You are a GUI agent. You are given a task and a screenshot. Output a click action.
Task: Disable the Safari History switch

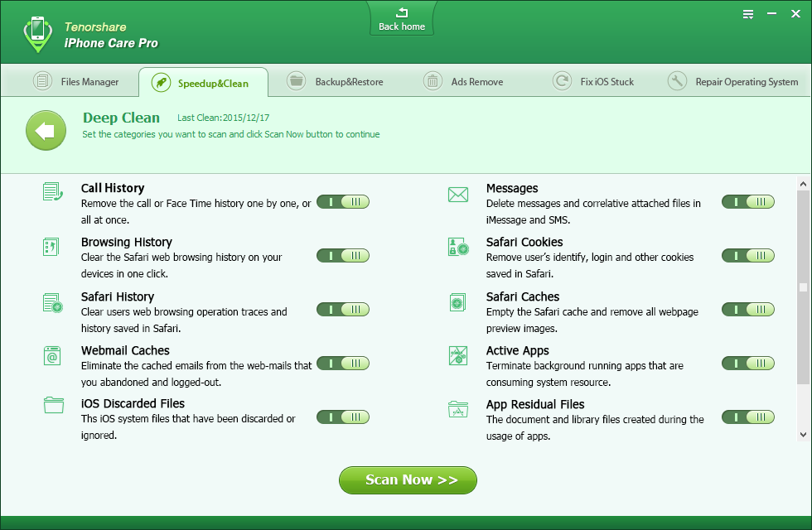tap(343, 310)
